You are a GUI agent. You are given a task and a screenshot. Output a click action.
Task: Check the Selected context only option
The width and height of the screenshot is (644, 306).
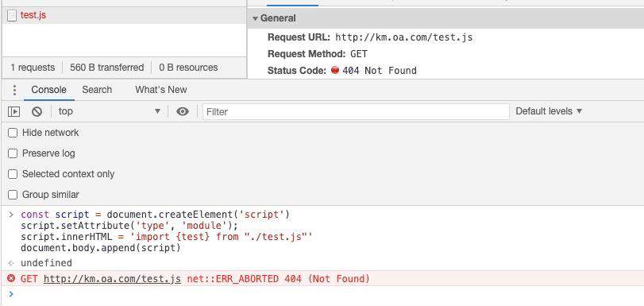[x=13, y=174]
